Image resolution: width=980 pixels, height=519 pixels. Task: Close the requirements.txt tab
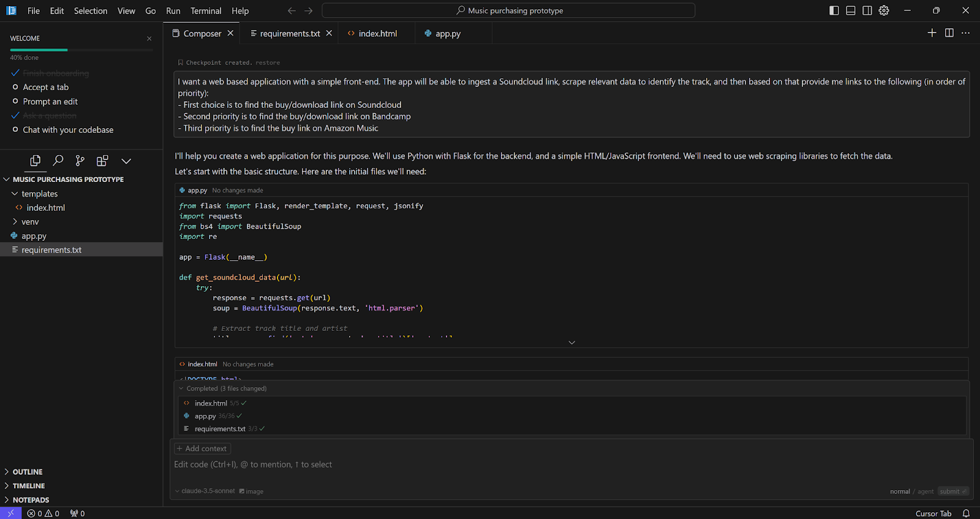[x=329, y=33]
